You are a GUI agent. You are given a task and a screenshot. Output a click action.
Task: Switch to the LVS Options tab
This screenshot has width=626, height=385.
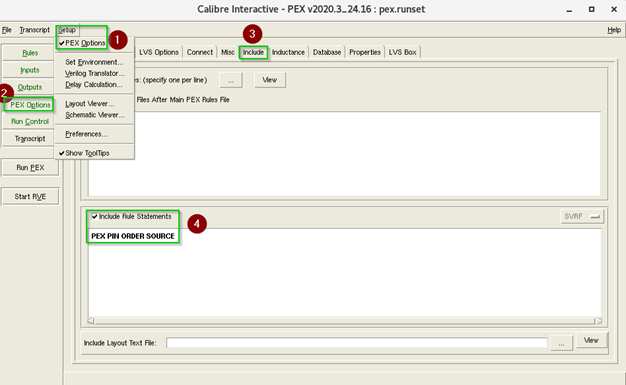(158, 52)
